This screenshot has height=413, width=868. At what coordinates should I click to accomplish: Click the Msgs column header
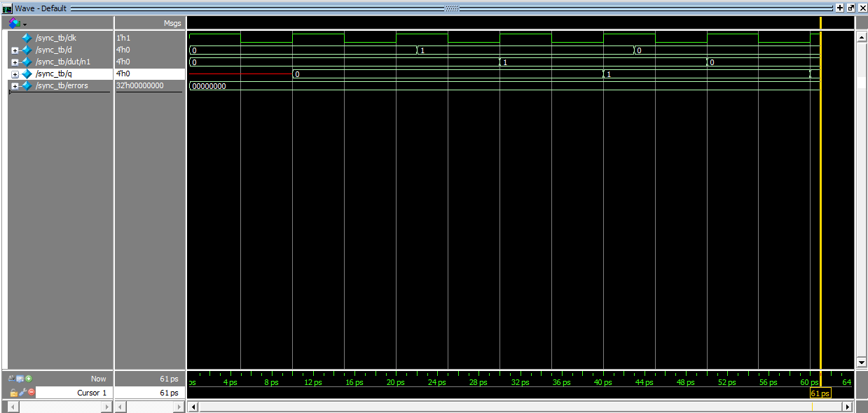172,23
